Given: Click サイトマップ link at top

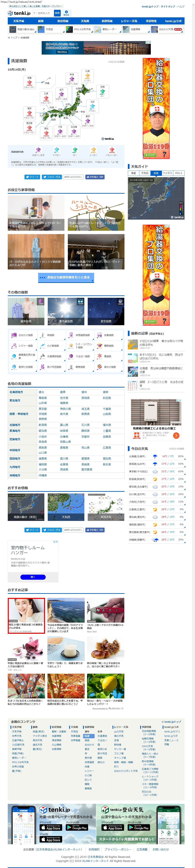Looking at the screenshot, I should pyautogui.click(x=168, y=6).
